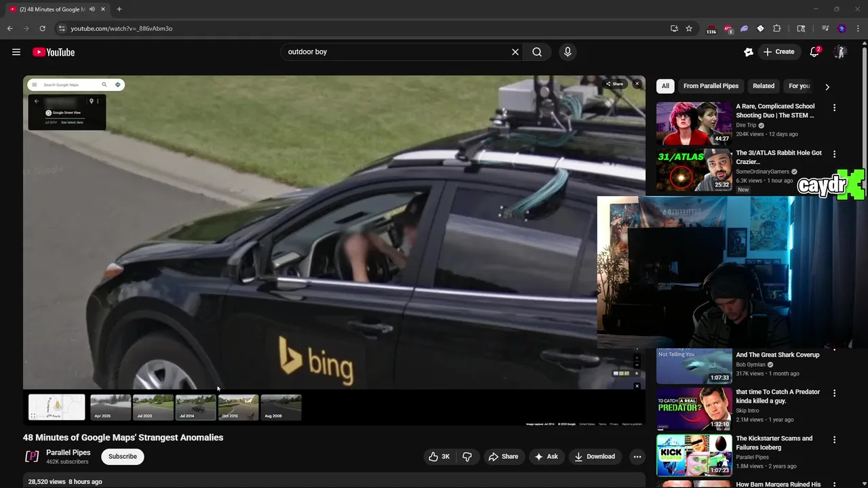Open the 3I/ATLAS video thumbnail
868x488 pixels.
694,170
